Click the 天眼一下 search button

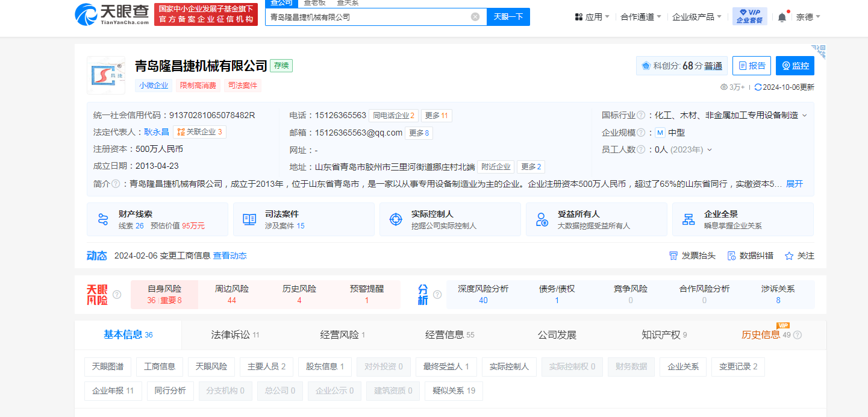point(508,17)
